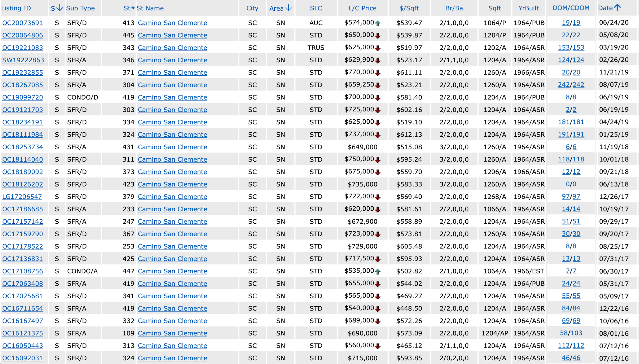Click price drop arrow for $659,250
This screenshot has width=639, height=364.
pyautogui.click(x=377, y=85)
